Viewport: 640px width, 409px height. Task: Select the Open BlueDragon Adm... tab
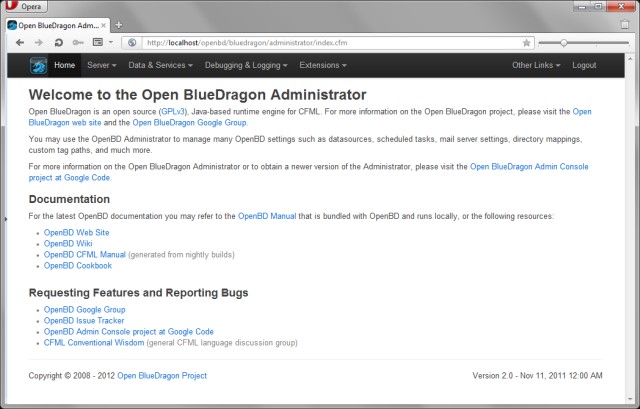click(x=58, y=25)
